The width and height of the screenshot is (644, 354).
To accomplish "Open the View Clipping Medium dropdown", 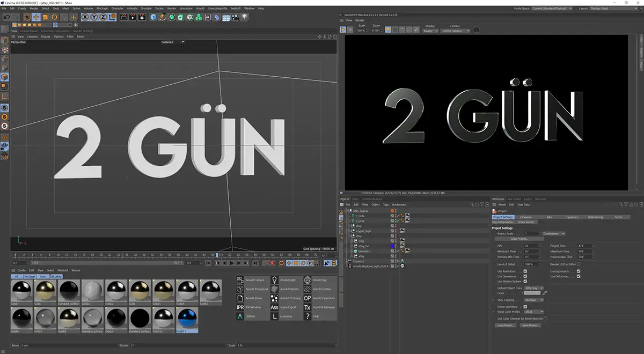I will pos(535,300).
